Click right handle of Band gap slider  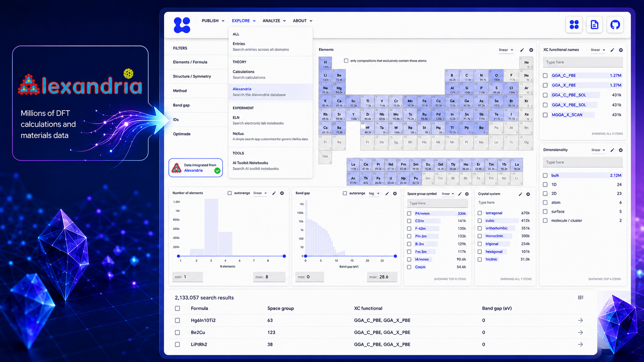pos(395,256)
